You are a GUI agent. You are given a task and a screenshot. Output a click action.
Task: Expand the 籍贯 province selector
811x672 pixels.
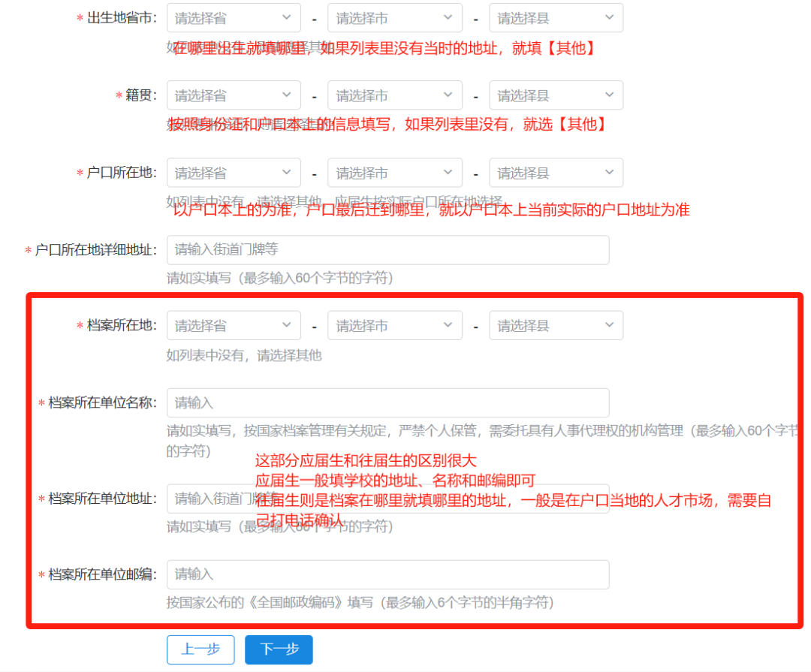pos(234,95)
